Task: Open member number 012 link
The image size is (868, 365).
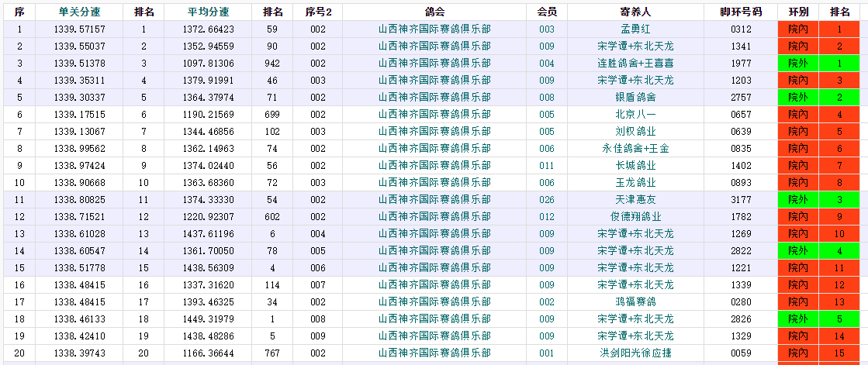Action: coord(546,217)
